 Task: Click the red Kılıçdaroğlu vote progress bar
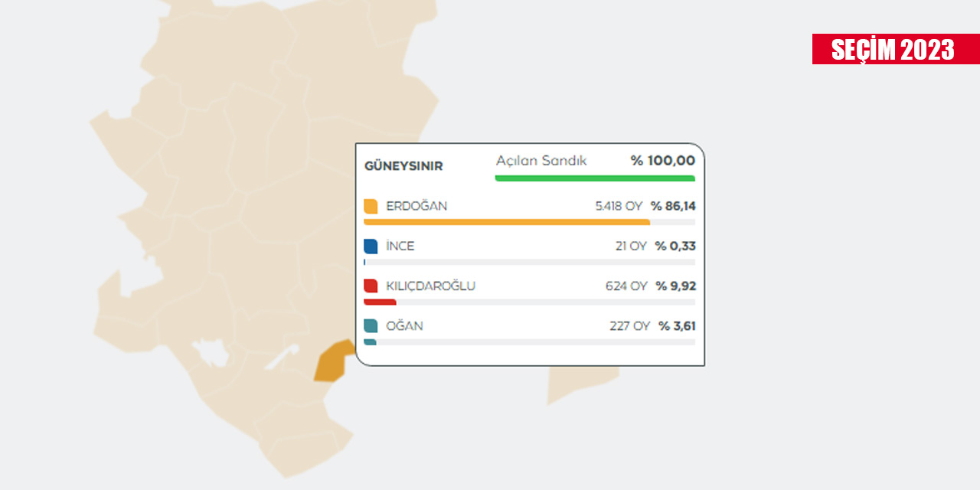click(x=380, y=302)
